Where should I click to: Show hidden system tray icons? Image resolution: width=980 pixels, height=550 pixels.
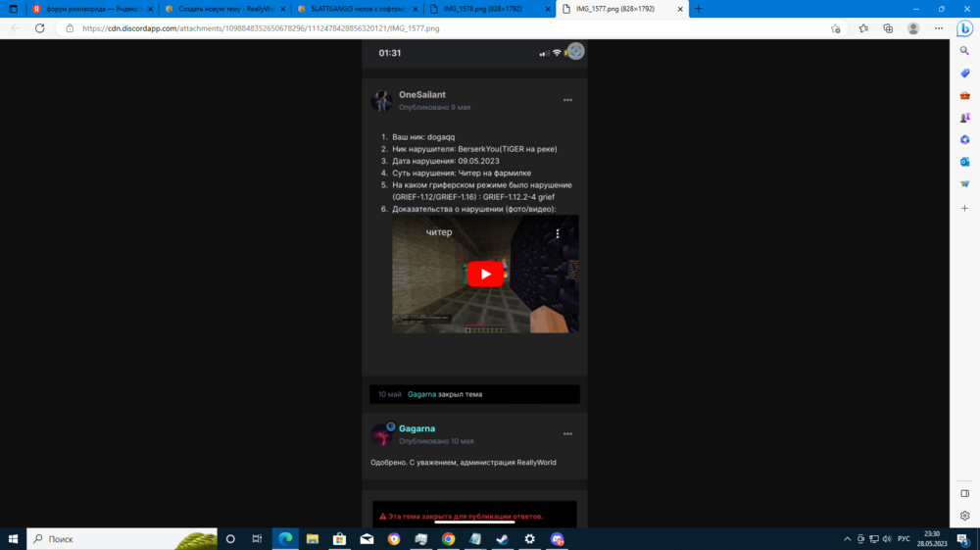tap(847, 539)
